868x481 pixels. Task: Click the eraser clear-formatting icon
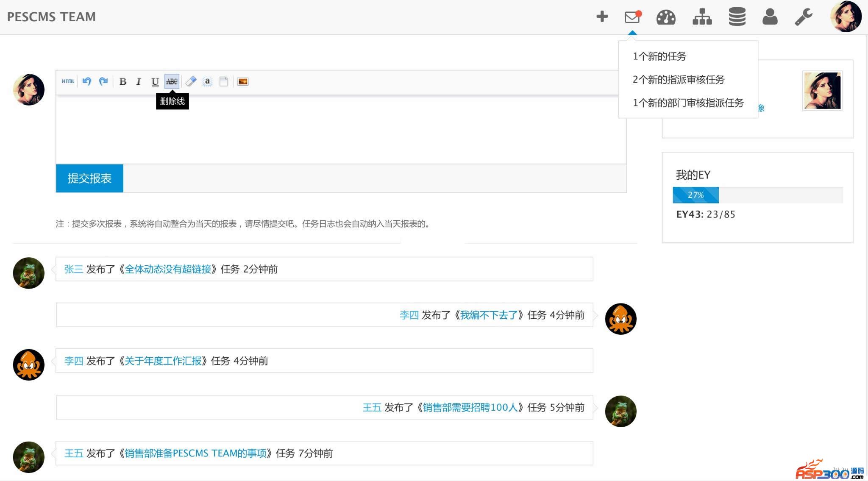(191, 81)
